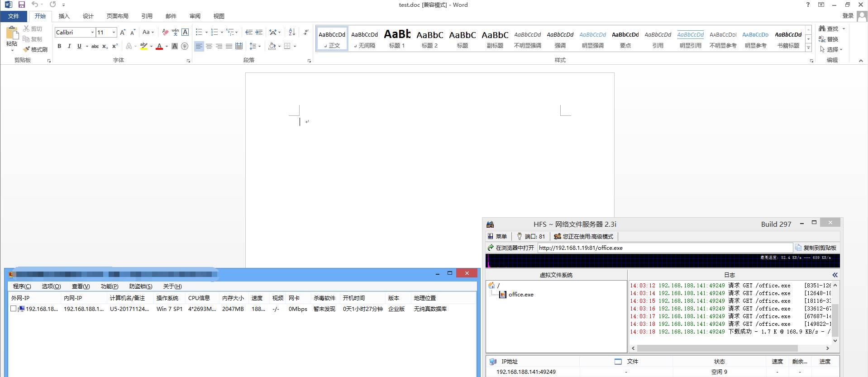The height and width of the screenshot is (377, 868).
Task: Open the Calibri font name dropdown
Action: pos(92,32)
